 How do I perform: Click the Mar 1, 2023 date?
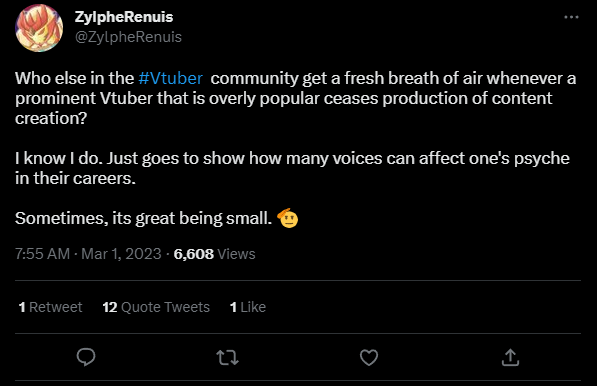point(121,254)
